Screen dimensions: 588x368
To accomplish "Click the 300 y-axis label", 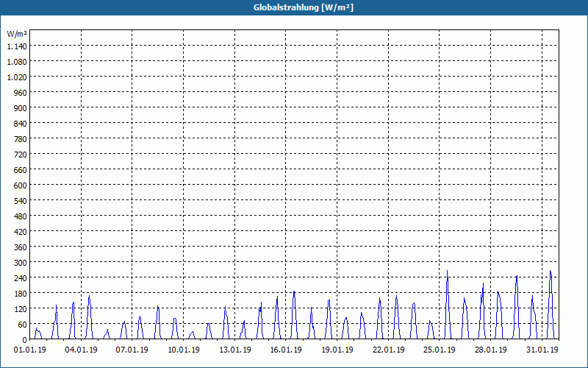I will pyautogui.click(x=21, y=263).
